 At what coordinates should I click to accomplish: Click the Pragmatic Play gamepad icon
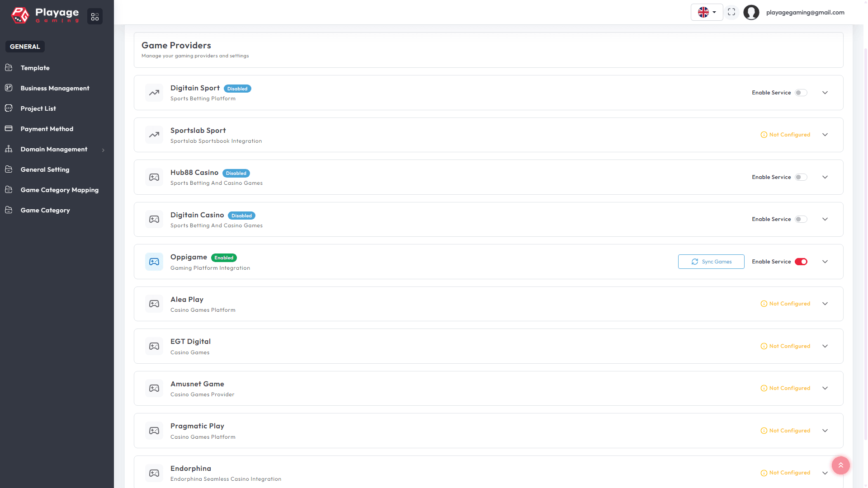point(154,431)
